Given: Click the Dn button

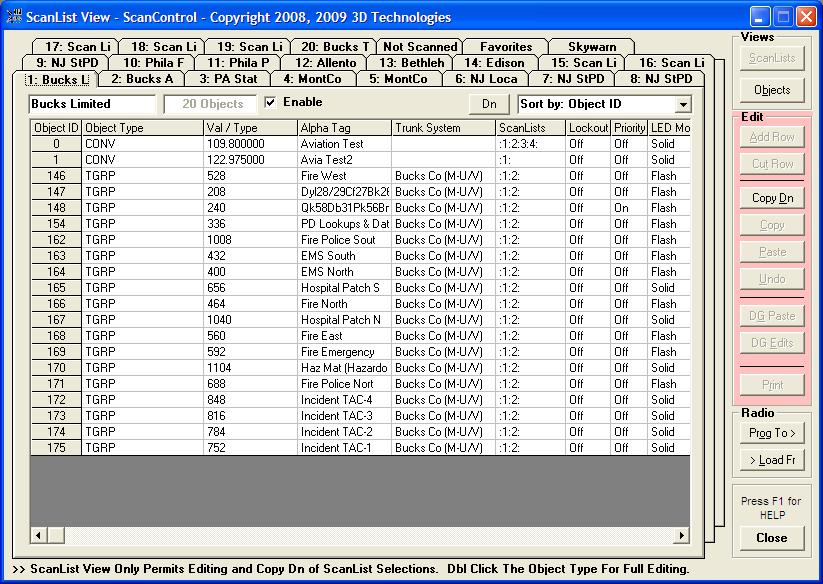Looking at the screenshot, I should (489, 104).
